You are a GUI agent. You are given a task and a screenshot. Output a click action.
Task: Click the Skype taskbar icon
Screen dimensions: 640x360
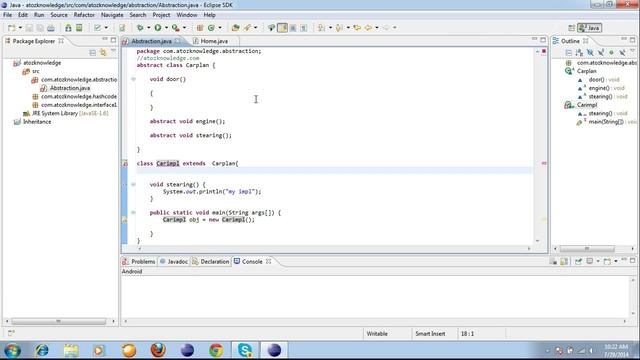pos(245,350)
